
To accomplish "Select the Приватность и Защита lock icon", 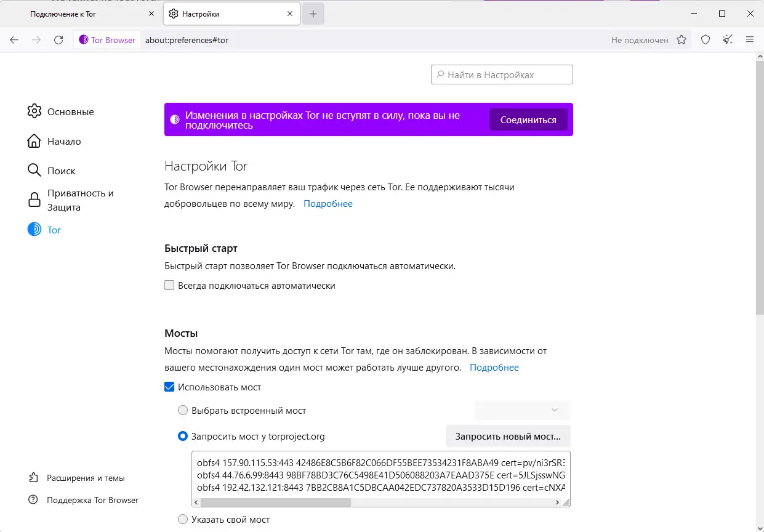I will (x=34, y=199).
